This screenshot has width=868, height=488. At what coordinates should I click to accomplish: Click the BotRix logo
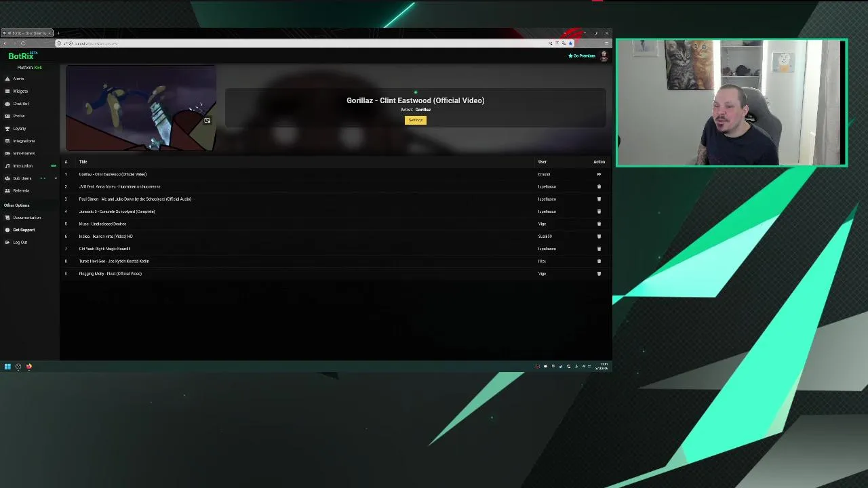(22, 56)
